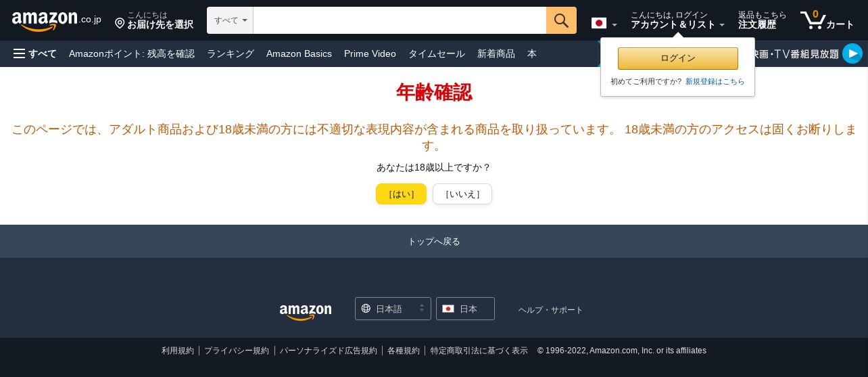
Task: Confirm age with the はい button
Action: pyautogui.click(x=401, y=194)
